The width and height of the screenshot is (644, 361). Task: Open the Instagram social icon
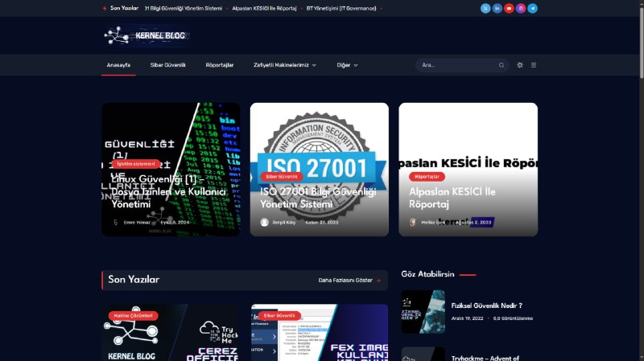coord(521,8)
